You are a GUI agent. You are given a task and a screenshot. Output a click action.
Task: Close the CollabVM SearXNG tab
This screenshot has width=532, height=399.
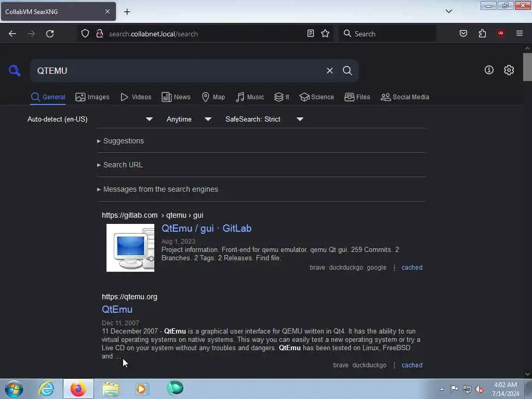click(x=108, y=11)
